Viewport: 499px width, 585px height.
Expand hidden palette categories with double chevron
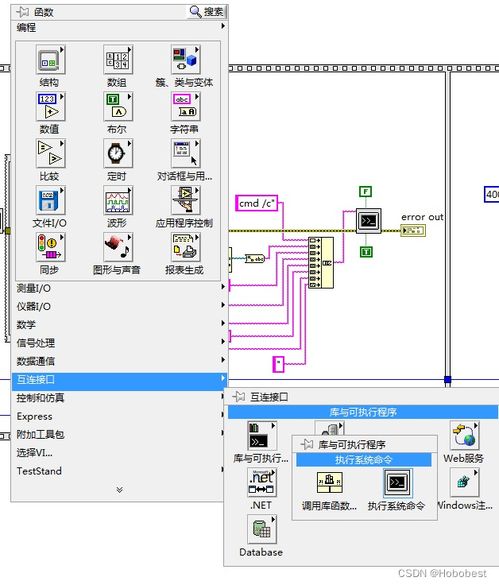point(119,489)
